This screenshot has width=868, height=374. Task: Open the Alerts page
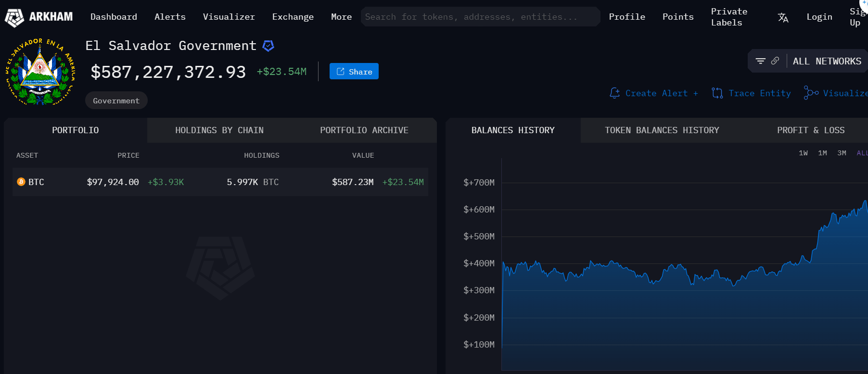(170, 17)
